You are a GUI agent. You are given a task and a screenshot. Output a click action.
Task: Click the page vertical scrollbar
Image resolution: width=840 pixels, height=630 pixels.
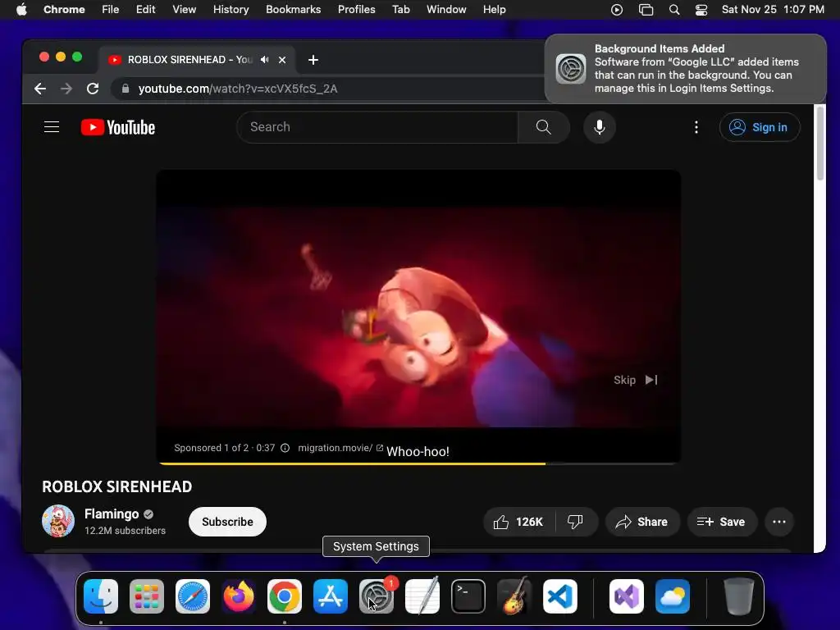coord(819,144)
